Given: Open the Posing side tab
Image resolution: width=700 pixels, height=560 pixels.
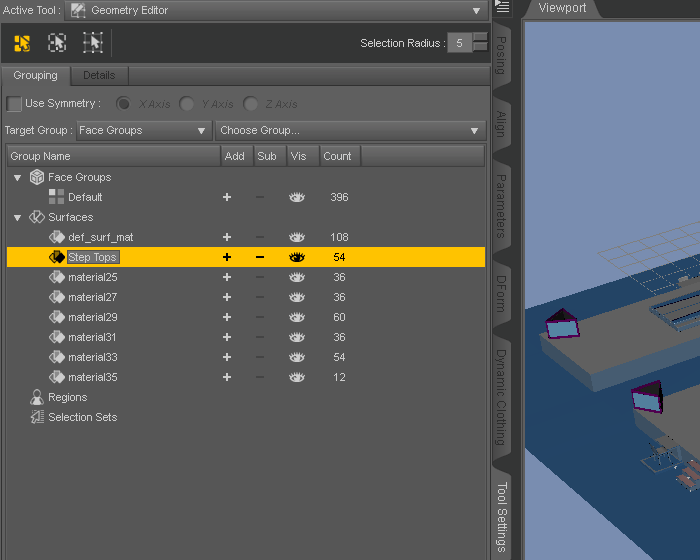Looking at the screenshot, I should (x=502, y=55).
